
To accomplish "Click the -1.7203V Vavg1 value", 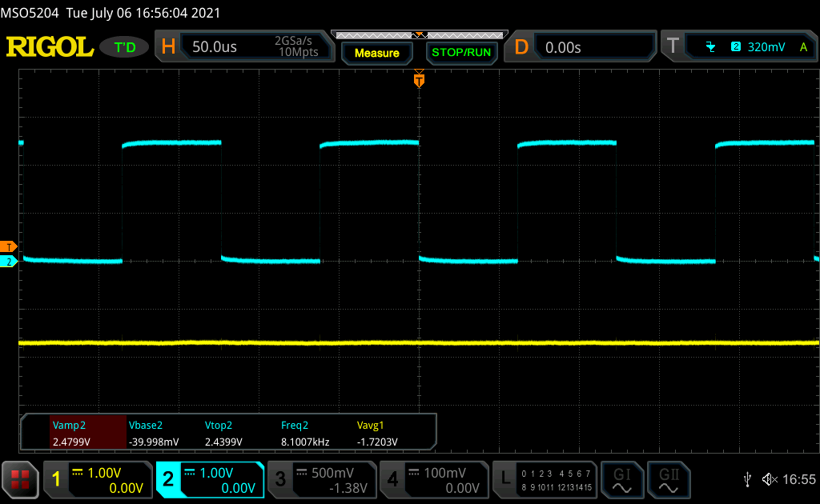I will (377, 442).
